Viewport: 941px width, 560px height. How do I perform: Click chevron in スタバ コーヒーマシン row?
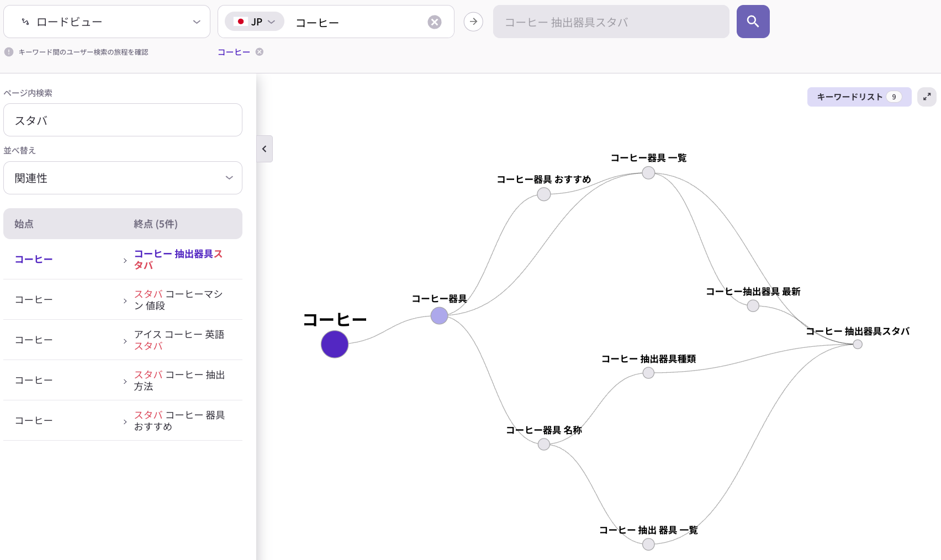(125, 300)
